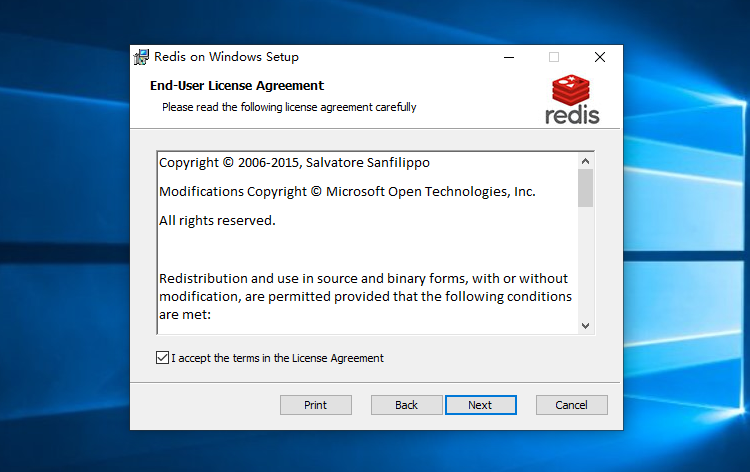Click the 'Redis on Windows Setup' title text

(x=226, y=57)
